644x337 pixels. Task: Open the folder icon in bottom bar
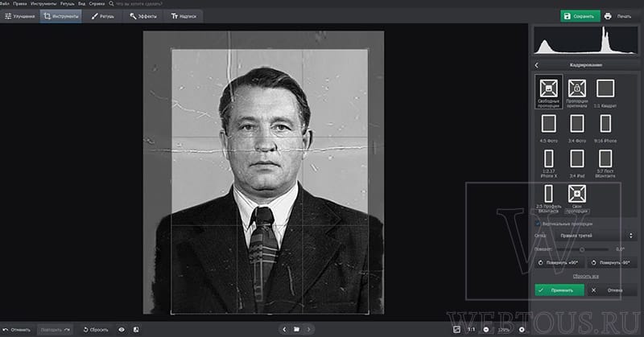pos(296,329)
